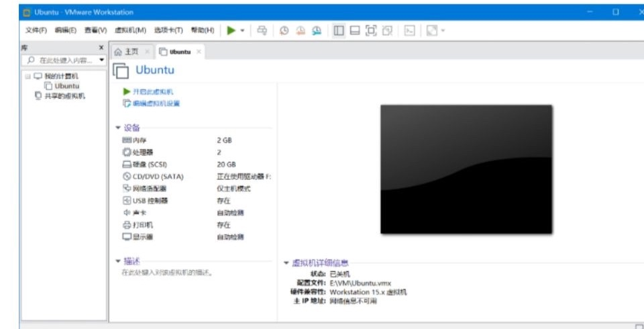Viewport: 644px width, 329px height.
Task: Click the processor chip icon
Action: [x=127, y=152]
